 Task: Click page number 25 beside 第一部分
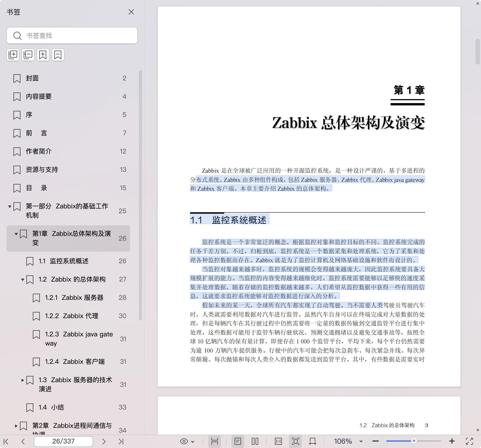click(122, 211)
